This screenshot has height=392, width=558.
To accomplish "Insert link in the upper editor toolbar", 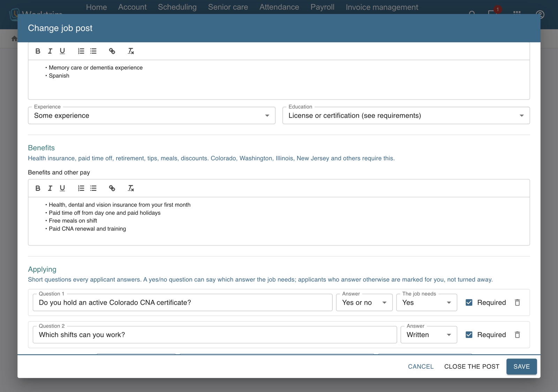I will (x=112, y=51).
